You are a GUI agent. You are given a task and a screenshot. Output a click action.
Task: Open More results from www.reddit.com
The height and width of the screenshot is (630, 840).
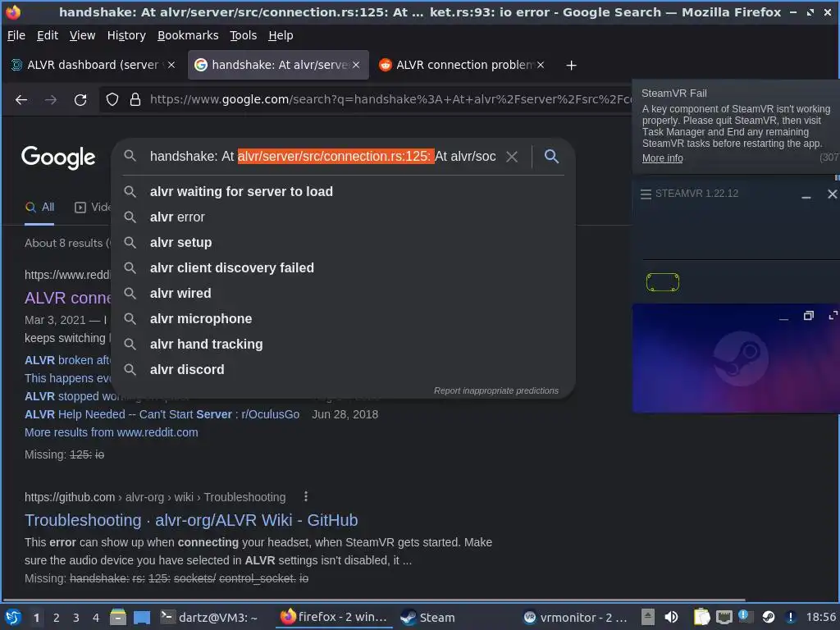[x=112, y=432]
